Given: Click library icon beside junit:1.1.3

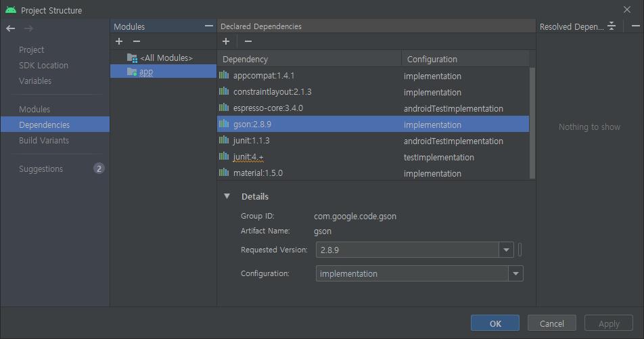Looking at the screenshot, I should [224, 140].
